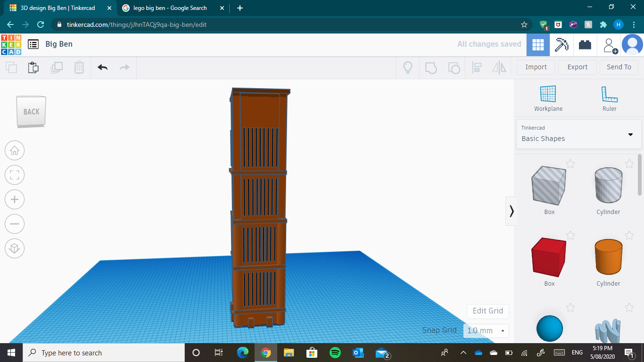Open the design list icon beside Big Ben
The height and width of the screenshot is (362, 644).
(33, 44)
